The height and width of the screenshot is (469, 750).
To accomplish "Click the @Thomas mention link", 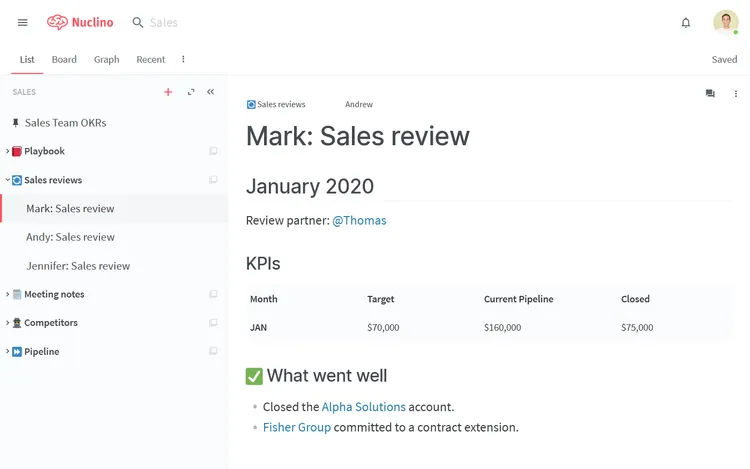I will 359,220.
